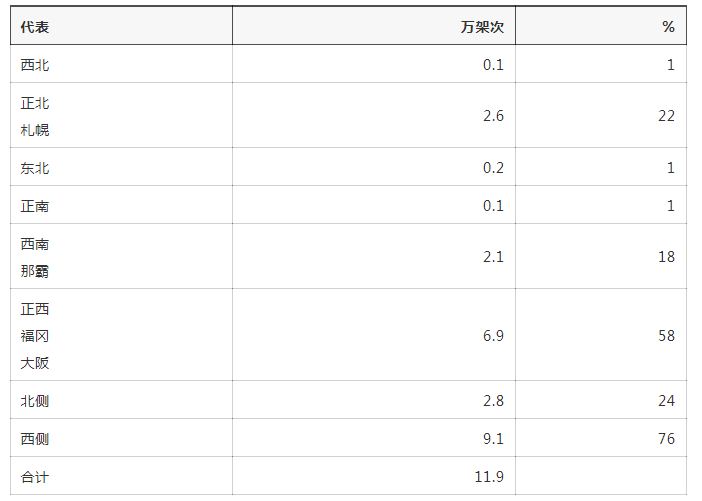702x501 pixels.
Task: Click the 代表 column header
Action: point(35,27)
